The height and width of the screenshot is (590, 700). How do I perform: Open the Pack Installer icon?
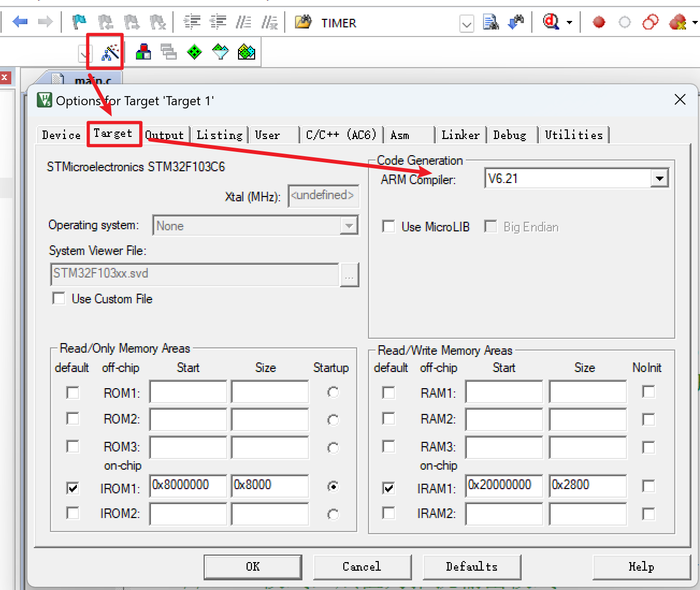click(x=247, y=52)
